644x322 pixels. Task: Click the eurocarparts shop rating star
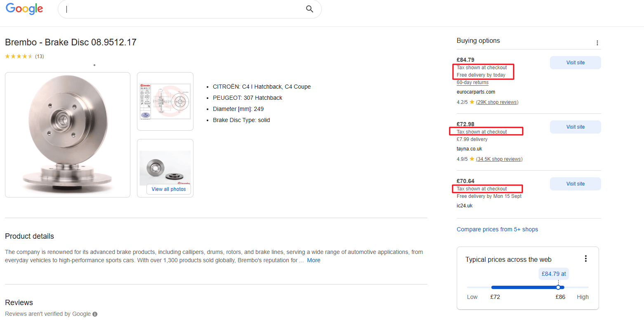(472, 102)
